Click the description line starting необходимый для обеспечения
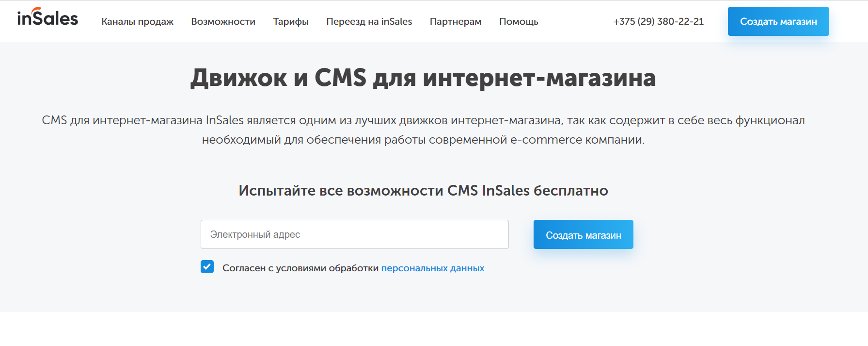This screenshot has width=868, height=346. 423,140
